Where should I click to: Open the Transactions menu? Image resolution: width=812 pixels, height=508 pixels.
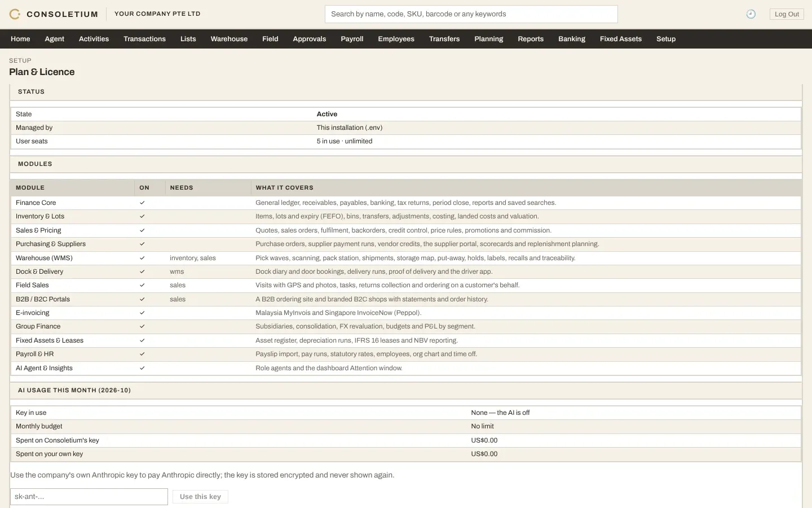144,39
